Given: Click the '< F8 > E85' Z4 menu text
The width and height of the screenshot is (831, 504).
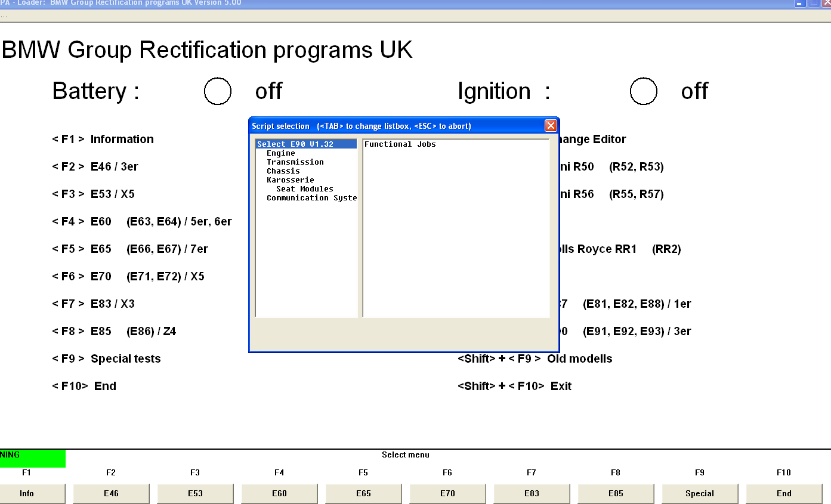Looking at the screenshot, I should click(114, 331).
